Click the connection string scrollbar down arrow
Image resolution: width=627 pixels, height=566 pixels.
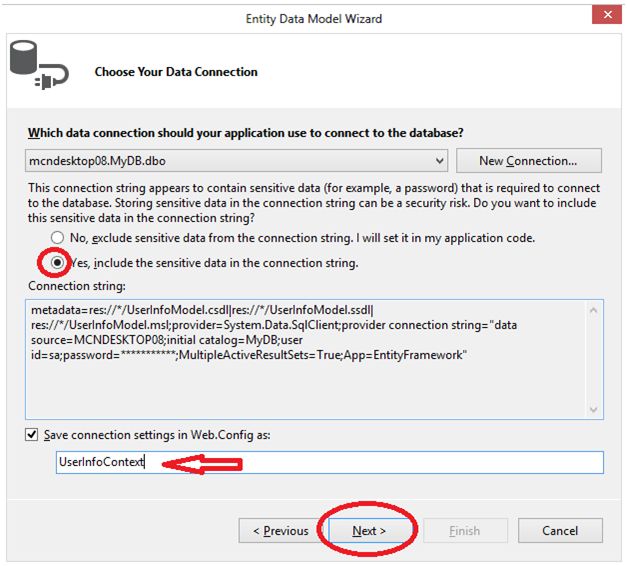(x=596, y=408)
